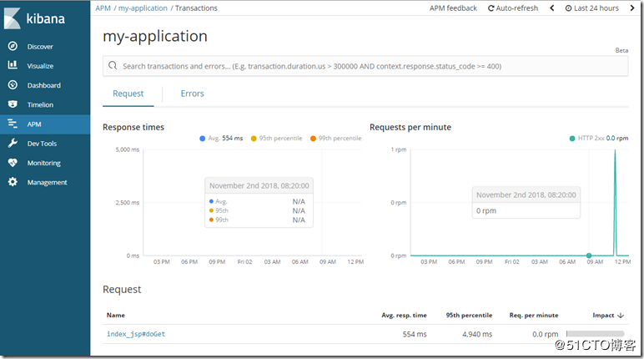This screenshot has width=644, height=359.
Task: Open Visualize from the sidebar menu
Action: tap(40, 66)
